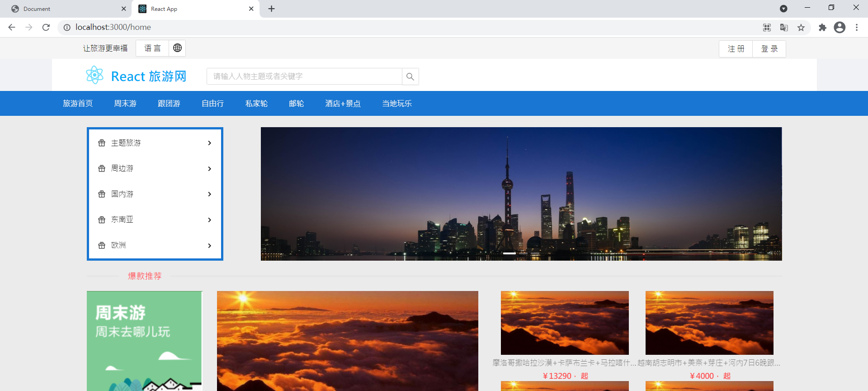Select 跟团游 in navigation bar
The height and width of the screenshot is (391, 868).
coord(169,103)
